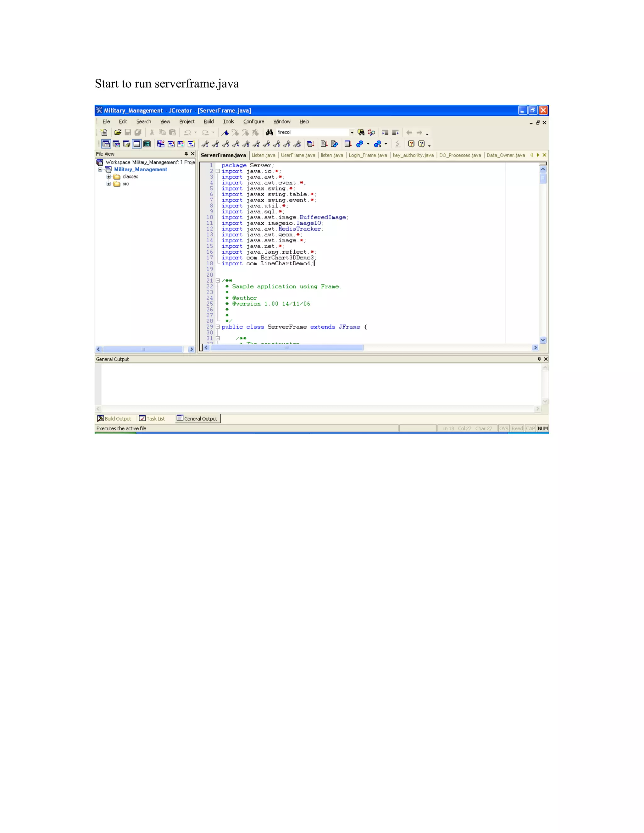Image resolution: width=644 pixels, height=833 pixels.
Task: Click the editor horizontal scrollbar thumb
Action: (287, 348)
